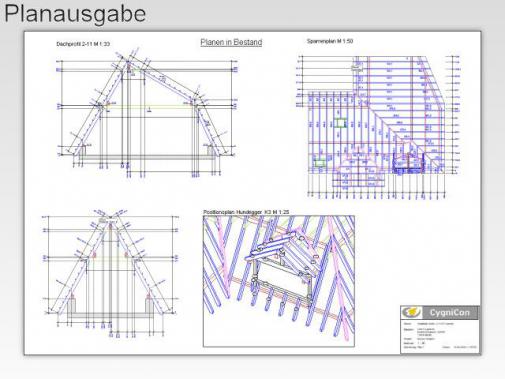Open the underlined 'Planen in Bestand' title
Screen dimensions: 505x379
pos(231,42)
